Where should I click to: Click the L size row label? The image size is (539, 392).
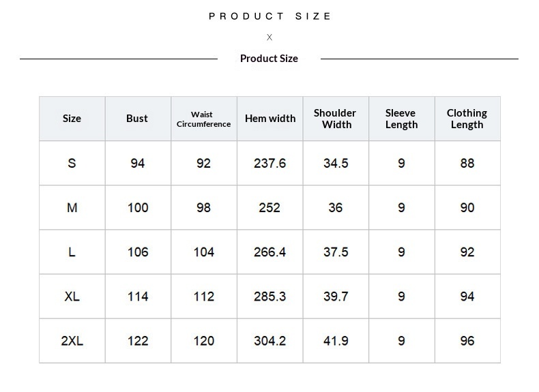[72, 252]
